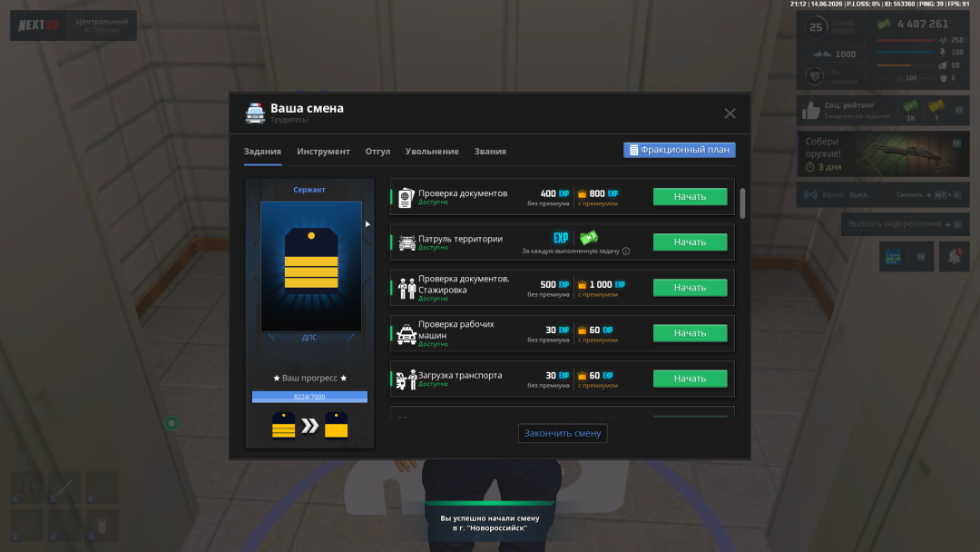Click the passport icon of Проверка документов
Screen dimensions: 980x552
[x=407, y=198]
